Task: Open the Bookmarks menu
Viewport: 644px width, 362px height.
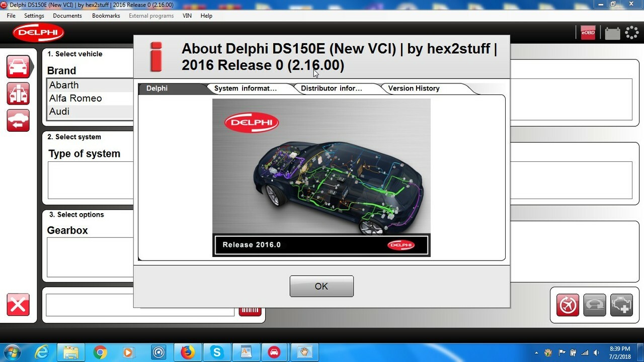Action: pos(106,16)
